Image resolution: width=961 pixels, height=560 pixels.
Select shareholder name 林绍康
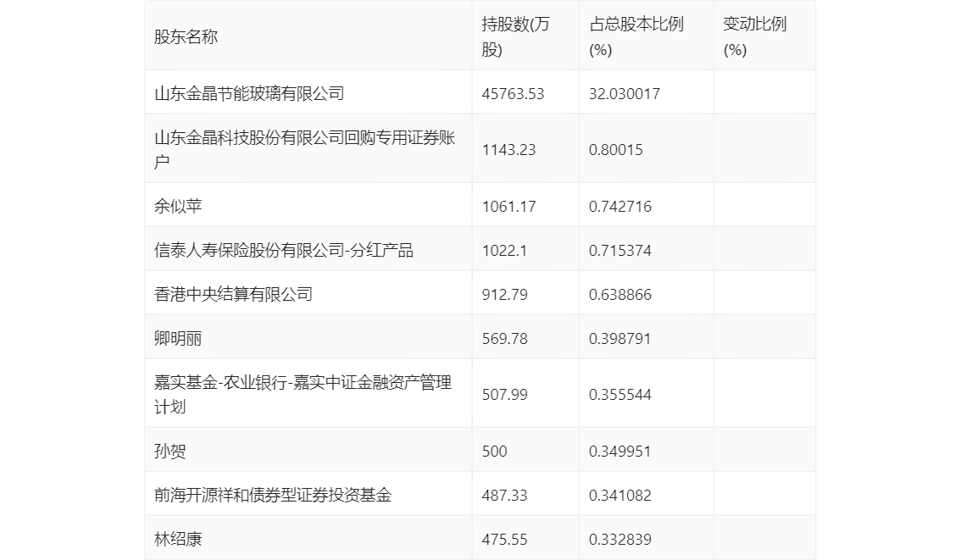[x=178, y=539]
